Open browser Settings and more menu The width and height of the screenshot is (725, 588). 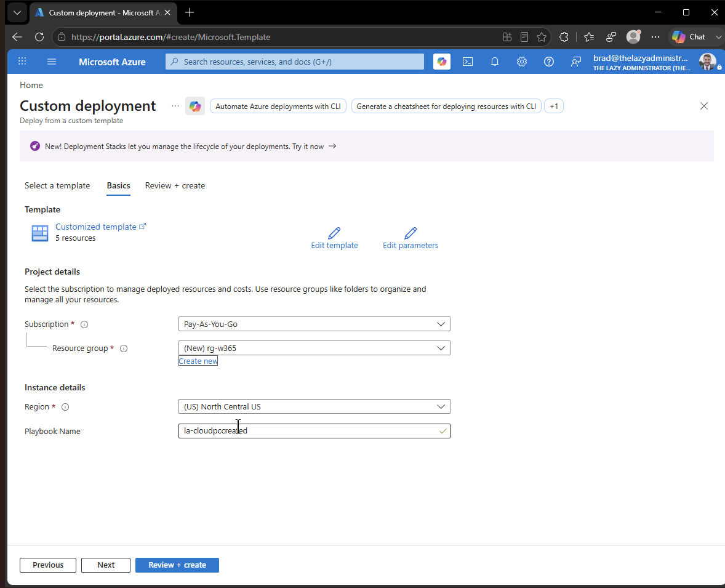coord(655,37)
